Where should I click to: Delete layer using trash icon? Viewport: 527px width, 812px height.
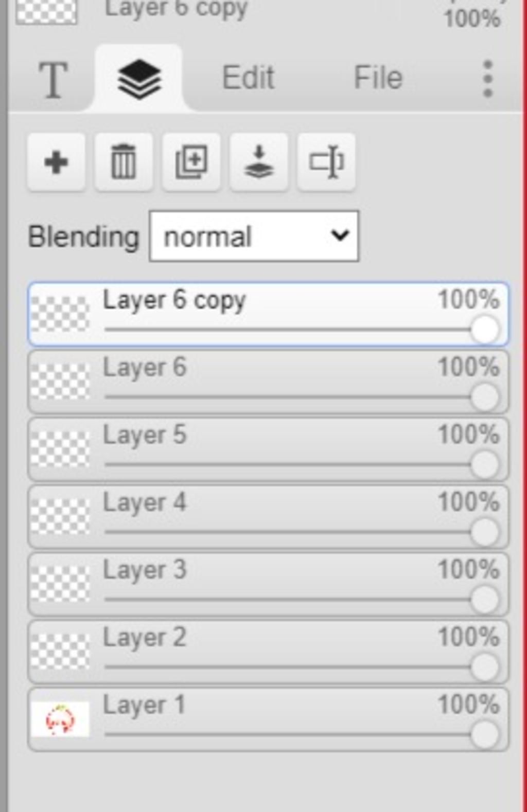[x=124, y=163]
